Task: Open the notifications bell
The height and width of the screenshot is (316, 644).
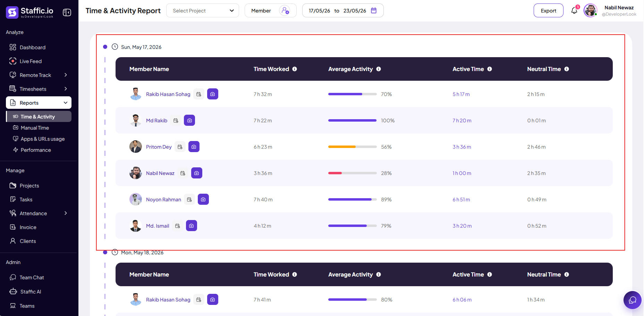Action: point(574,11)
